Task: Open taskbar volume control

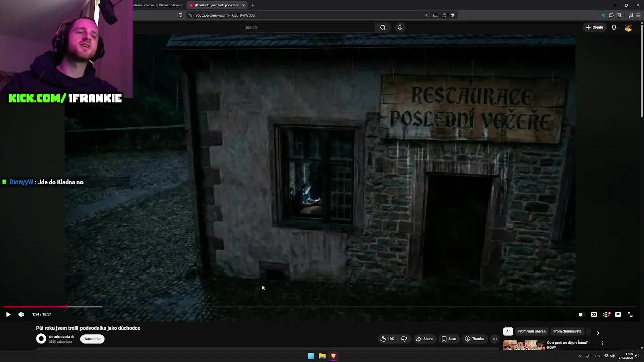Action: (x=612, y=356)
